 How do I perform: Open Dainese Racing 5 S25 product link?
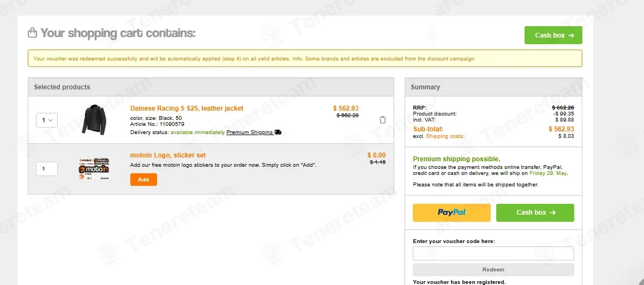pos(187,108)
